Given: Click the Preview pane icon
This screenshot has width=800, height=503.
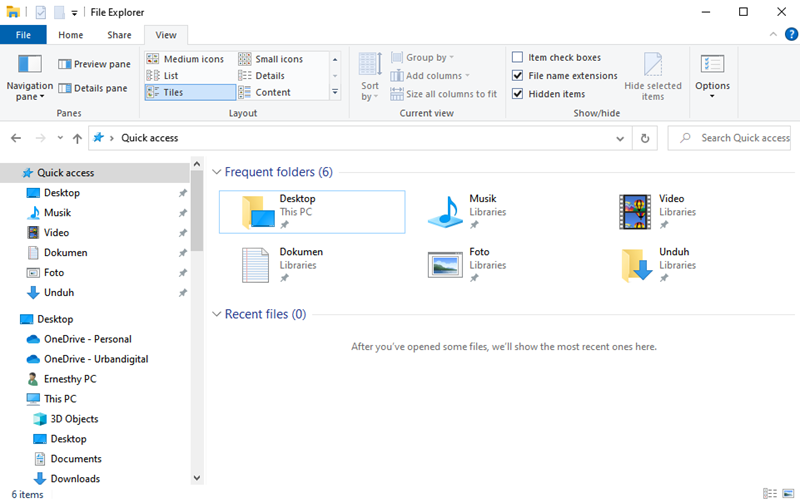Looking at the screenshot, I should tap(65, 64).
